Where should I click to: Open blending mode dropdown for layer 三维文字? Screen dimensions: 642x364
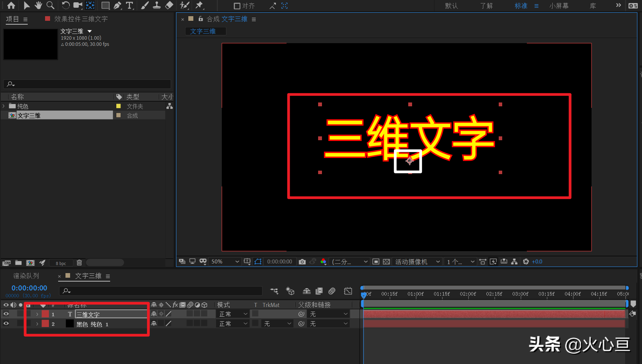coord(233,314)
